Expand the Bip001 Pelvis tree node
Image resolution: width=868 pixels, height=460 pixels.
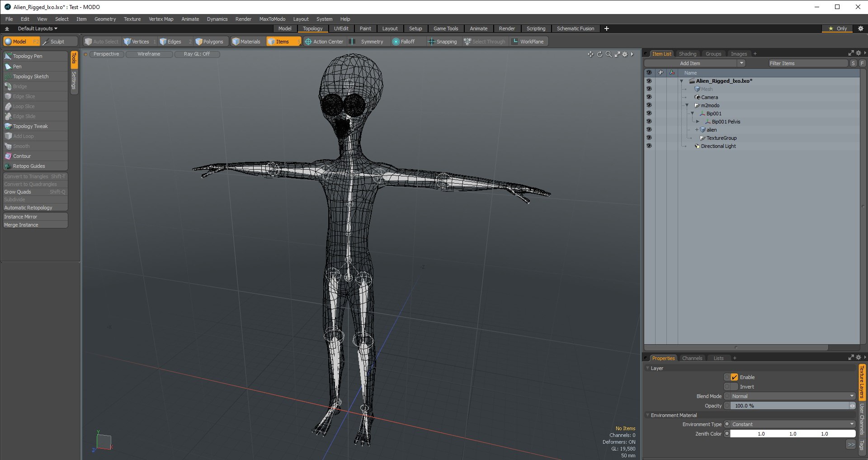click(x=698, y=122)
